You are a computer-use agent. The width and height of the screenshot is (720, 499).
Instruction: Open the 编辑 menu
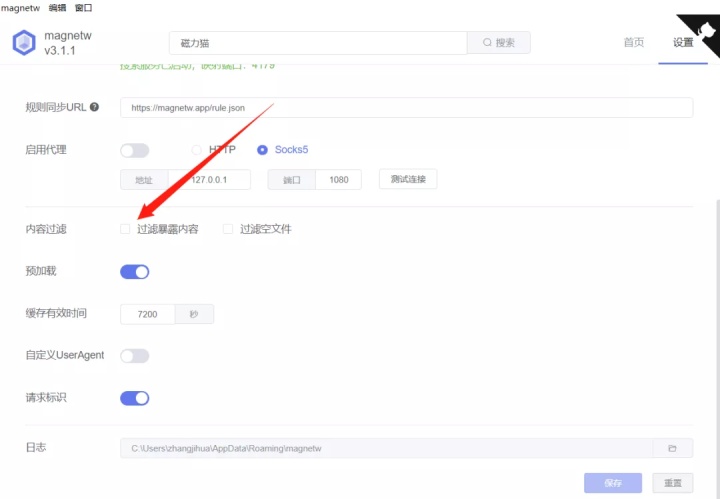(57, 8)
